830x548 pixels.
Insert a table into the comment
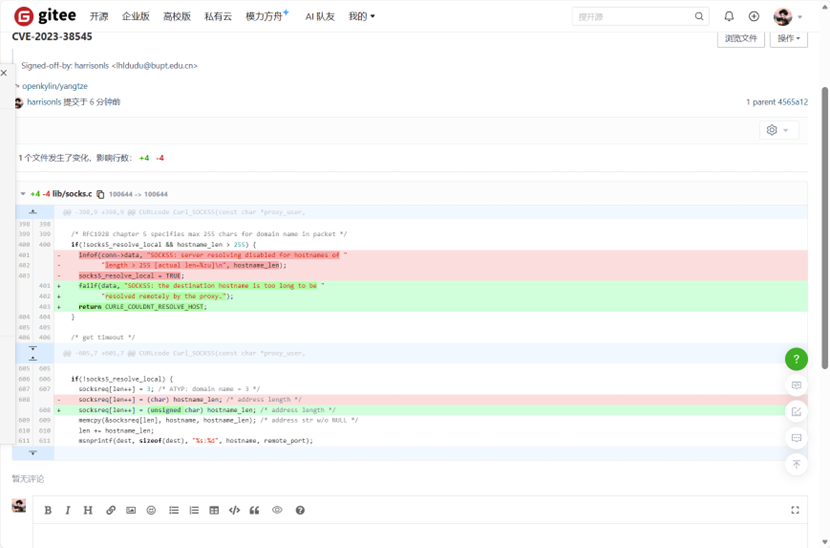tap(214, 510)
